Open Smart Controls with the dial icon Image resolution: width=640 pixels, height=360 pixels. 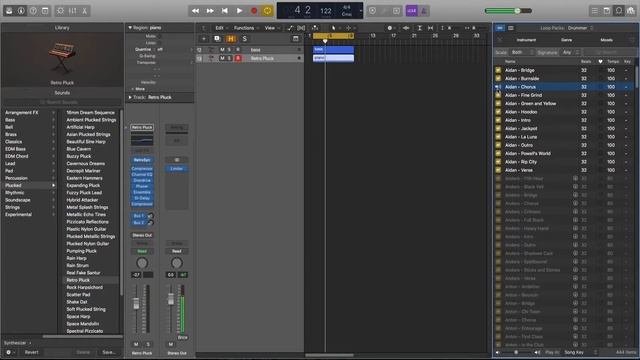pyautogui.click(x=60, y=11)
